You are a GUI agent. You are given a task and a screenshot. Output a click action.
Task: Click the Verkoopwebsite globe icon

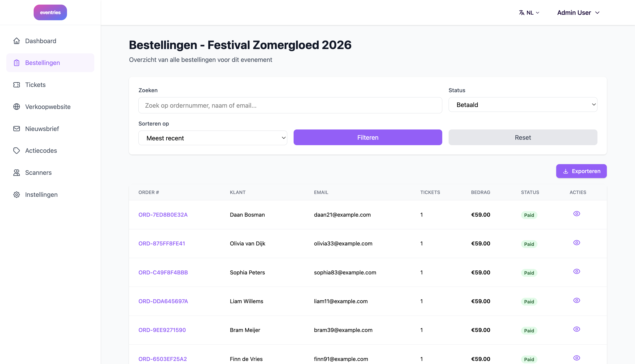[17, 107]
